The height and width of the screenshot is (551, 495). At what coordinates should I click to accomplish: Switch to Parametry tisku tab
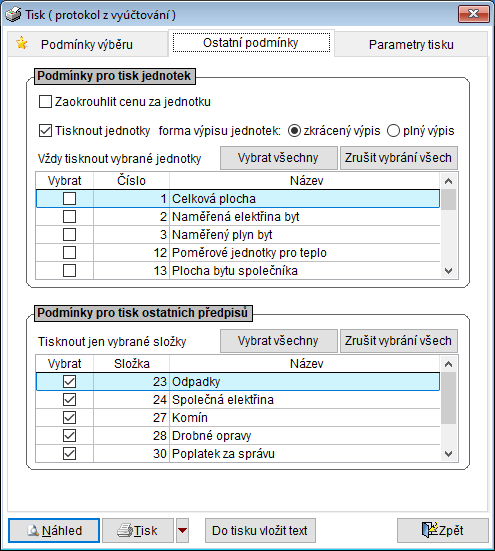coord(411,45)
